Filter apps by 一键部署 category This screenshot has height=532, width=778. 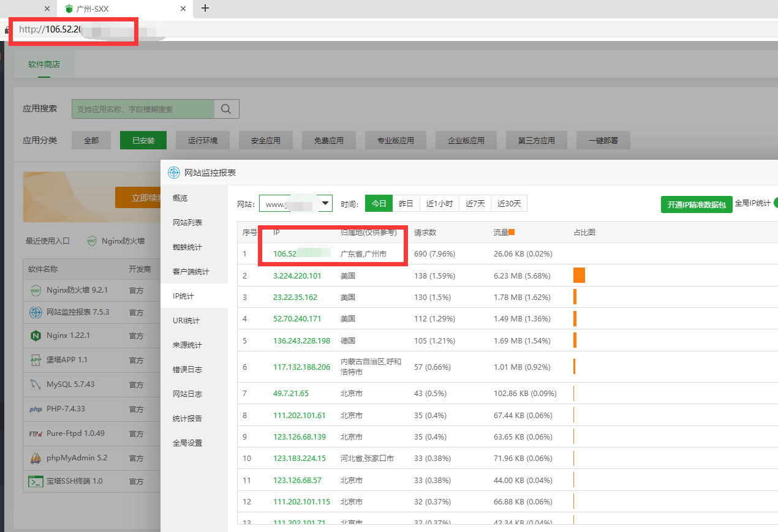point(603,140)
